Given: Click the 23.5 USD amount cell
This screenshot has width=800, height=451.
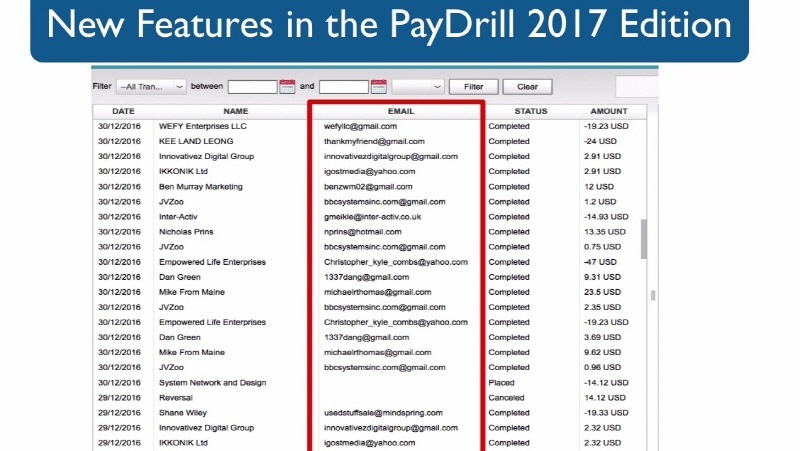Looking at the screenshot, I should [603, 292].
